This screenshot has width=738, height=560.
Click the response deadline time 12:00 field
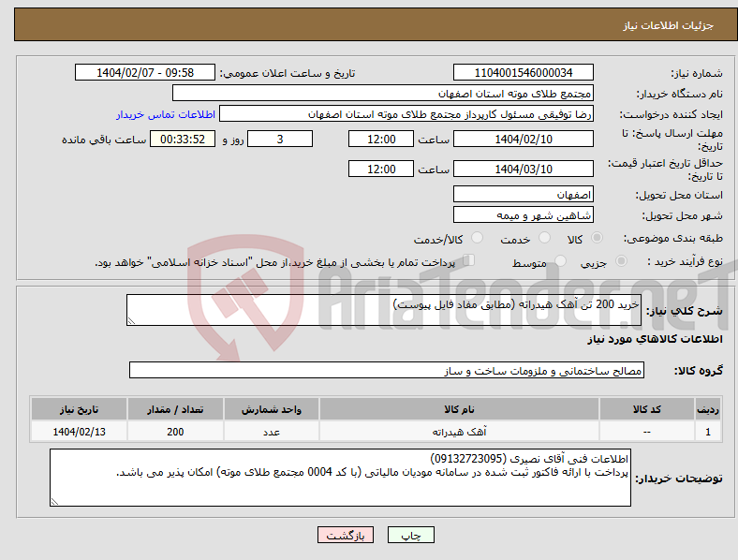click(x=381, y=139)
